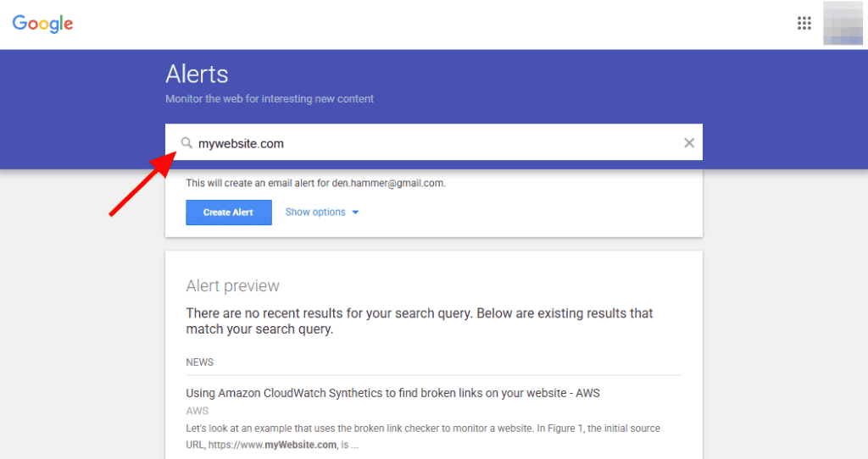Open the Amazon CloudWatch Synthetics article

pyautogui.click(x=393, y=393)
